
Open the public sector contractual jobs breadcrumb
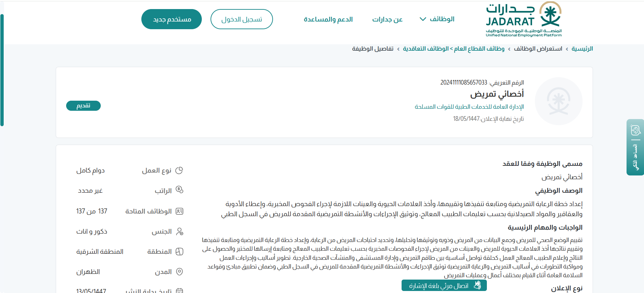(454, 49)
